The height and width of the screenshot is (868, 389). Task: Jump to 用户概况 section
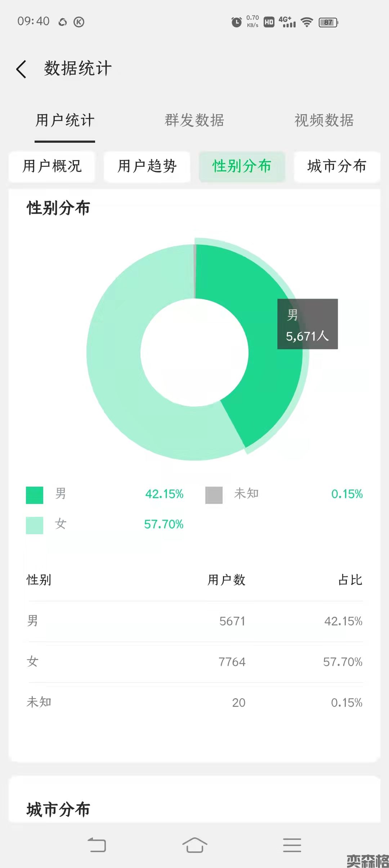52,166
